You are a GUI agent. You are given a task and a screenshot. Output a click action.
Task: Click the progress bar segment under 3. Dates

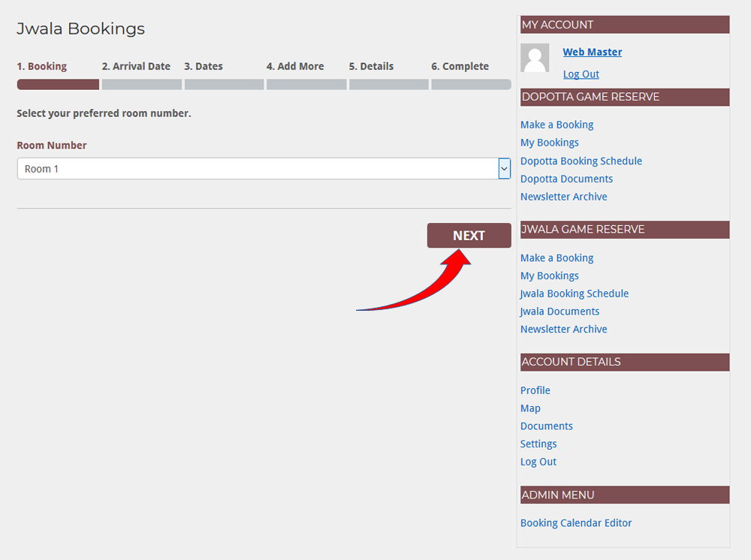point(224,85)
